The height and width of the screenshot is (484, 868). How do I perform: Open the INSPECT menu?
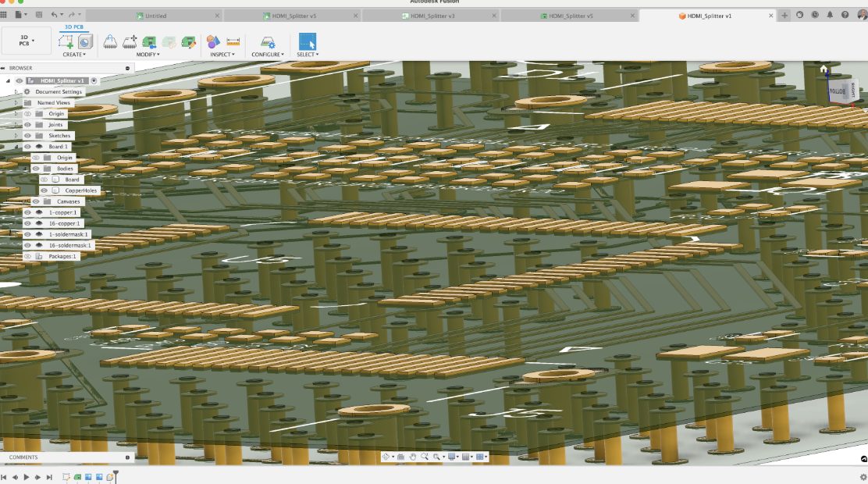[222, 55]
